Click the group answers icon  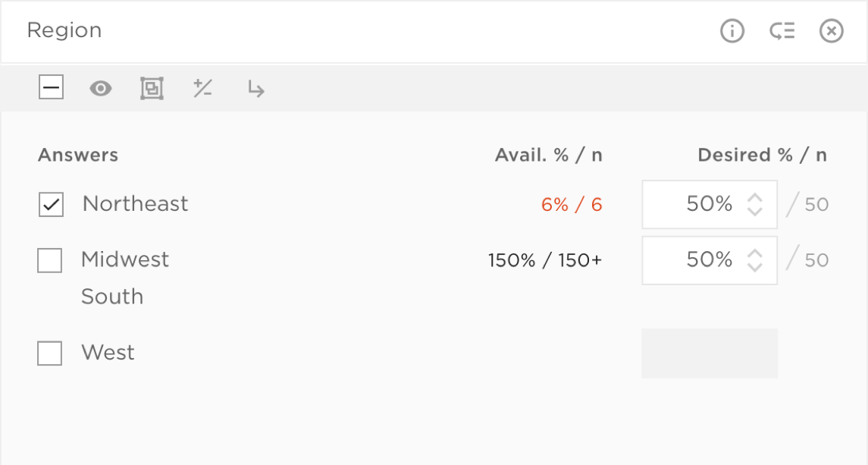[152, 89]
